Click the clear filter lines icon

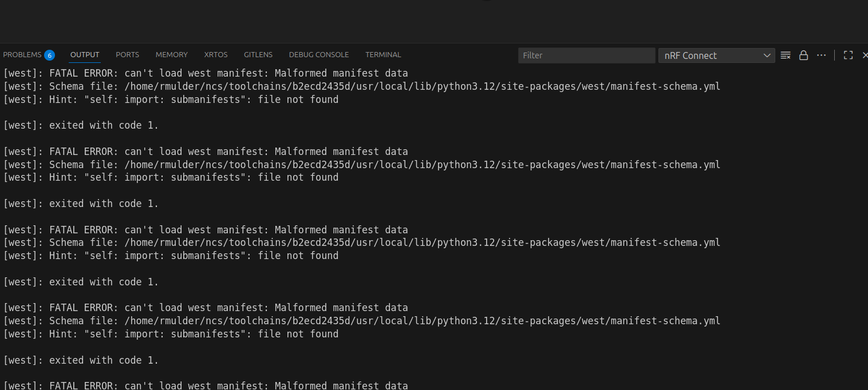pos(785,55)
